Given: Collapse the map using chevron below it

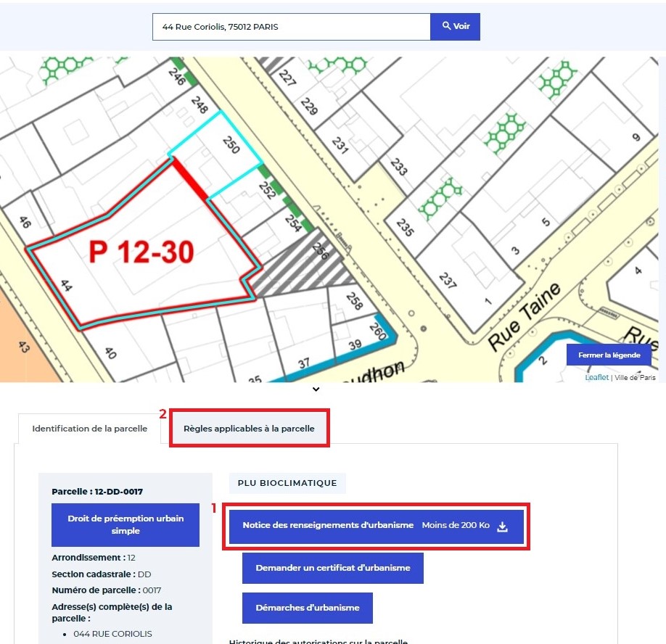Looking at the screenshot, I should pos(316,389).
